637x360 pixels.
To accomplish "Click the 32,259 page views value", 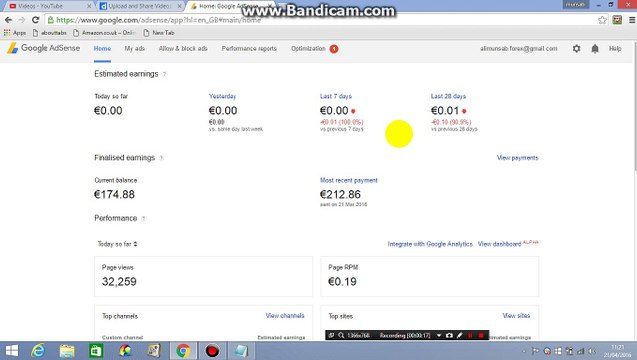I will click(119, 282).
